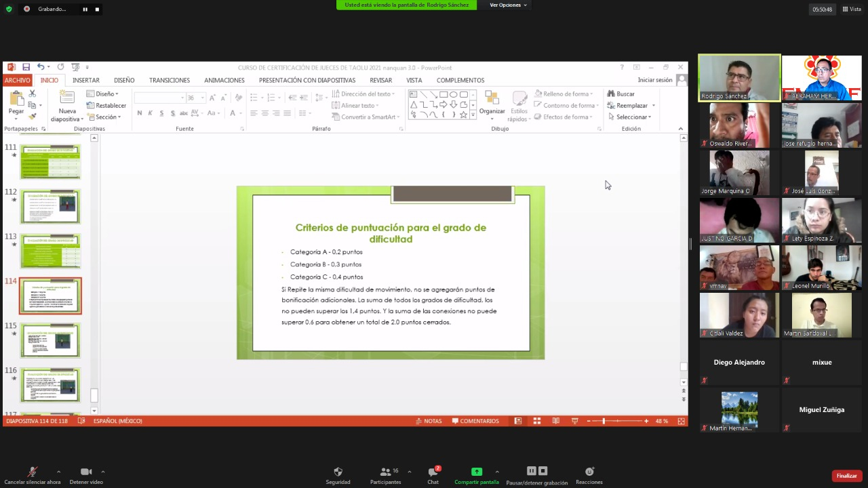
Task: Open the Zoom Chat icon
Action: (433, 472)
